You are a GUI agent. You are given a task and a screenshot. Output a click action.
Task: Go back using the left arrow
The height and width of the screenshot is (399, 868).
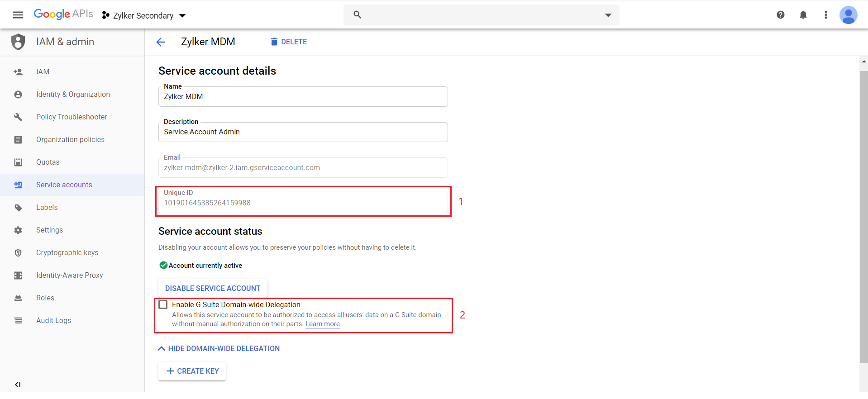[161, 42]
